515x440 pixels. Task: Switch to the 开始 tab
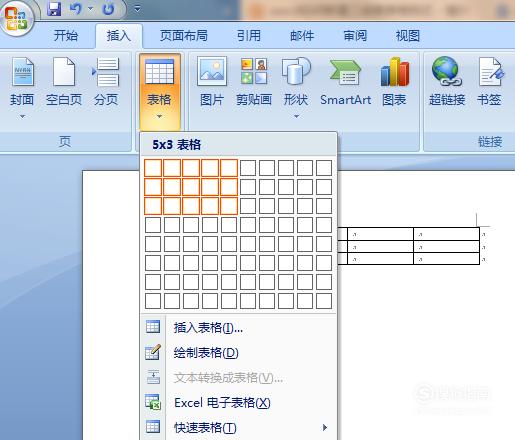(x=66, y=35)
